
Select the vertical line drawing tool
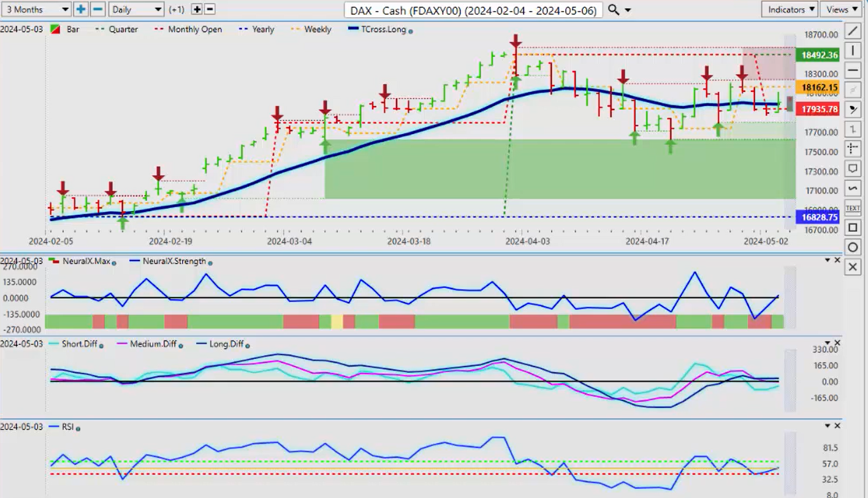tap(853, 50)
